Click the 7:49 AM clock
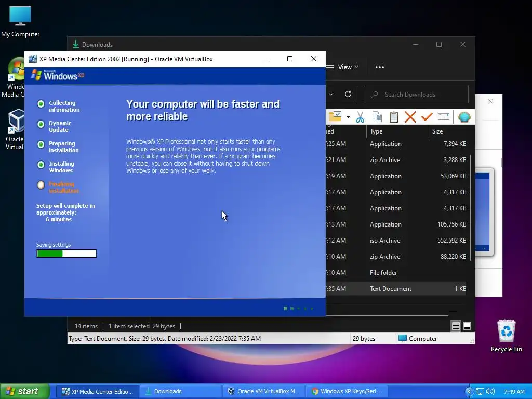 pyautogui.click(x=514, y=392)
